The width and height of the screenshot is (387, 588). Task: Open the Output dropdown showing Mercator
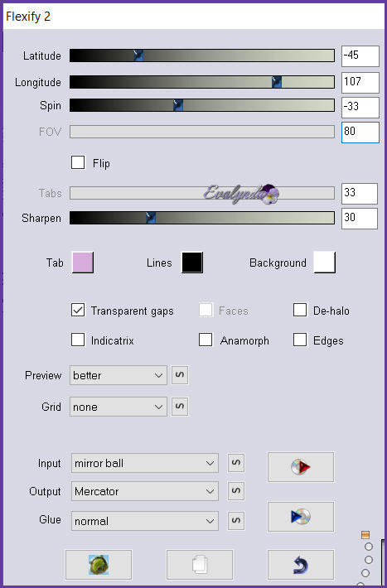coord(145,491)
